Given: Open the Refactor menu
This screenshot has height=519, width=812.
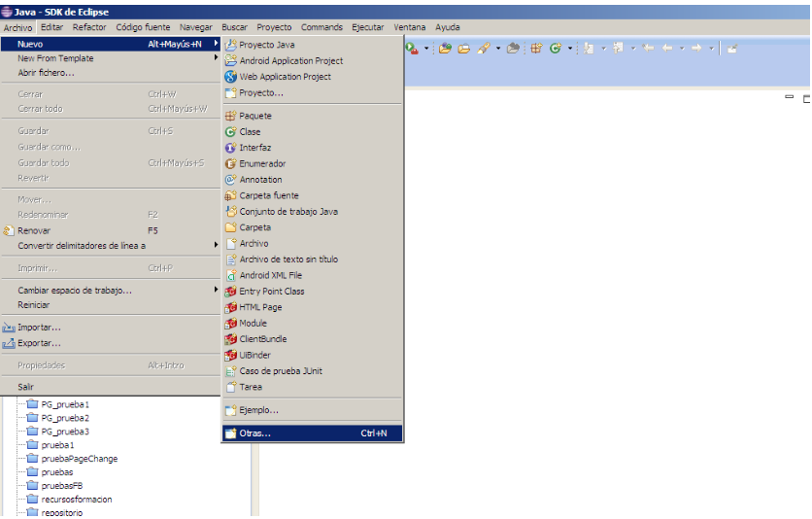Looking at the screenshot, I should click(89, 27).
